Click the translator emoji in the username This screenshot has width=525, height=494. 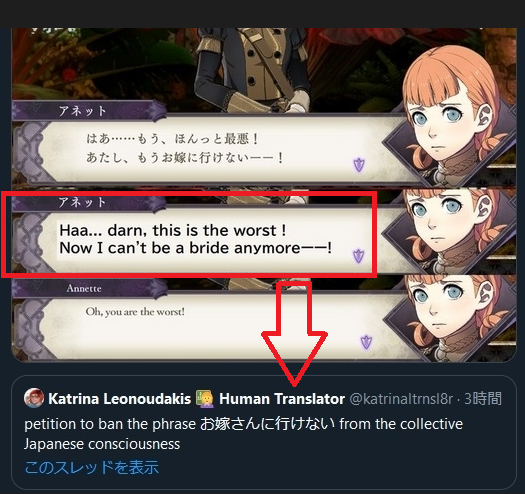[x=205, y=399]
